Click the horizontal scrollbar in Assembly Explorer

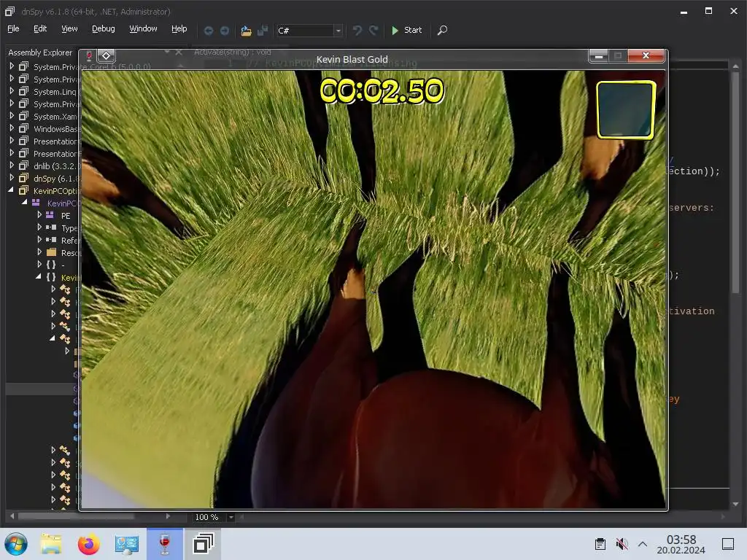(76, 516)
